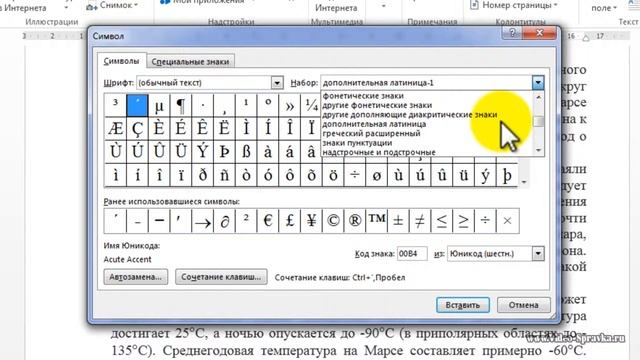Select the ÷ division sign in main grid
Screen dimensions: 640x360
pos(355,176)
